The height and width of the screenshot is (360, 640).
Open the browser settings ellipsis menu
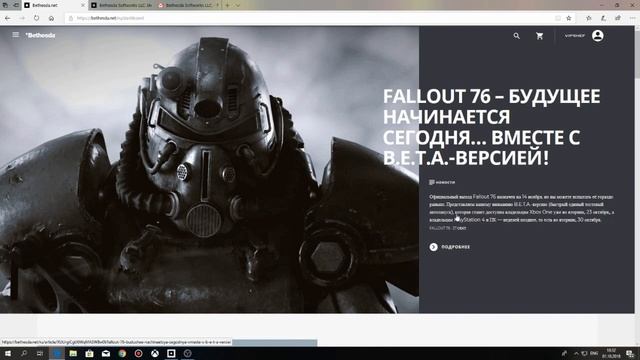tap(632, 18)
